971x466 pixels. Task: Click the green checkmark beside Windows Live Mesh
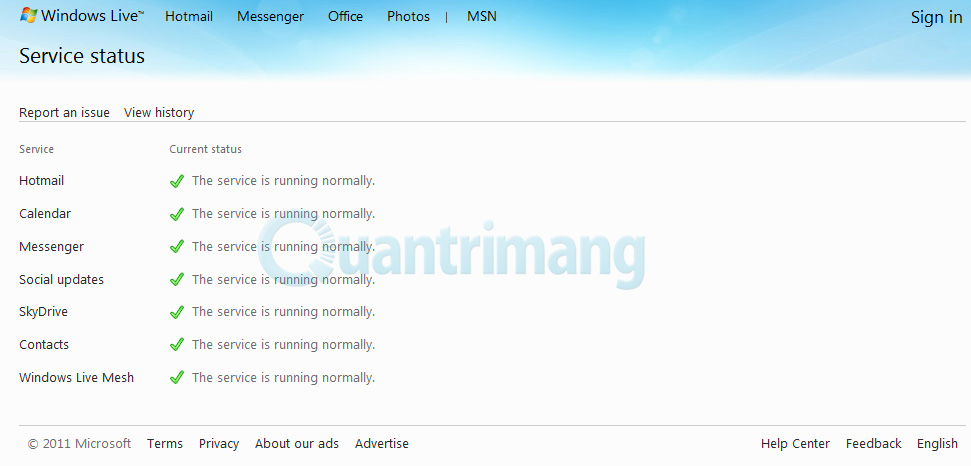tap(177, 378)
